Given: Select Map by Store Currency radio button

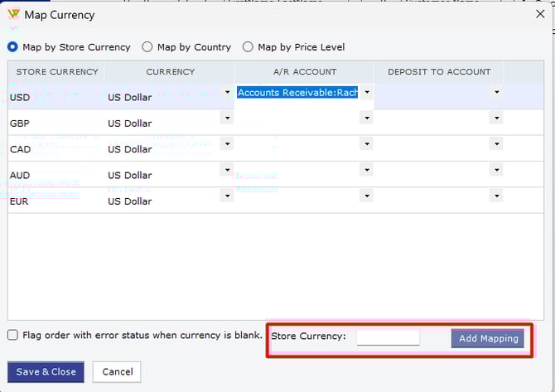Looking at the screenshot, I should (13, 47).
